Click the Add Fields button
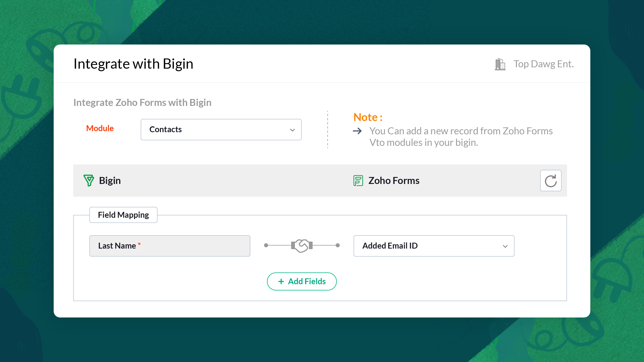644x362 pixels. [x=302, y=281]
